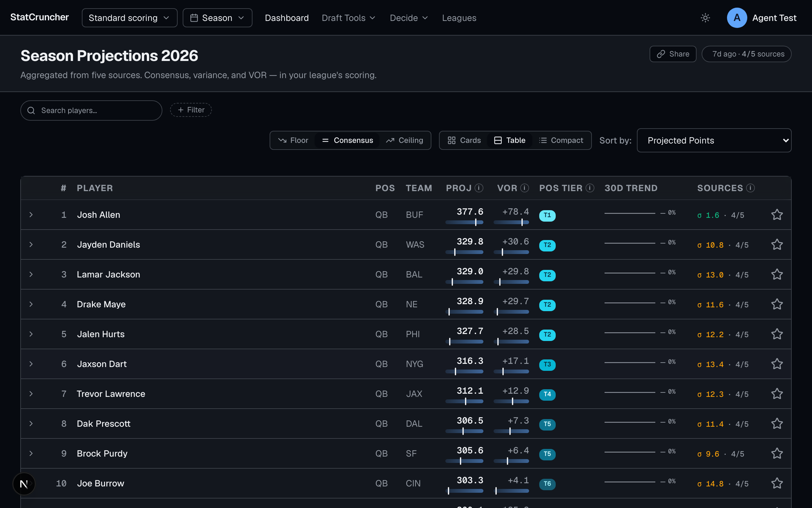This screenshot has height=508, width=812.
Task: Click the σ 14.8 sources value
Action: (x=710, y=484)
